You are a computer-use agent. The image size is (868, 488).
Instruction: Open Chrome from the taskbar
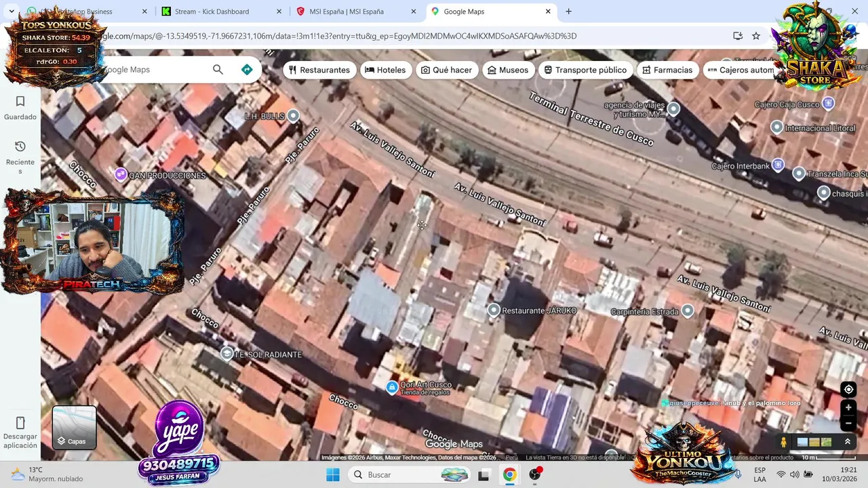[x=509, y=474]
